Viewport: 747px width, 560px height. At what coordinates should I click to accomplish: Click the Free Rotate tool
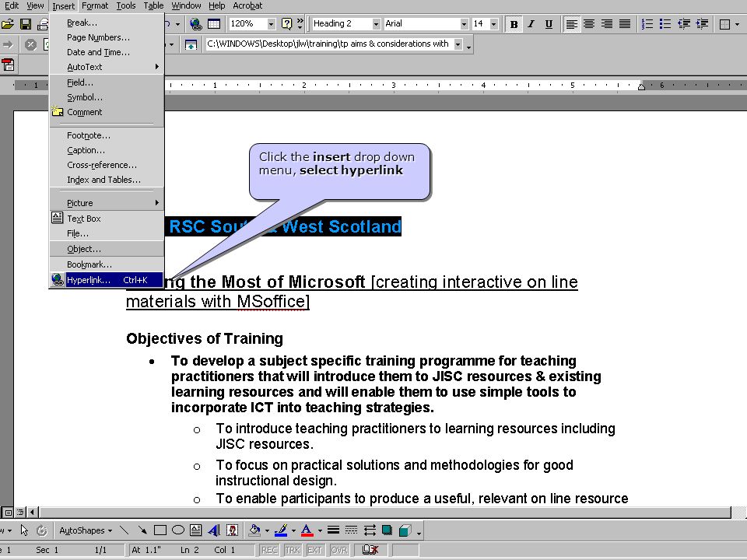[x=42, y=530]
